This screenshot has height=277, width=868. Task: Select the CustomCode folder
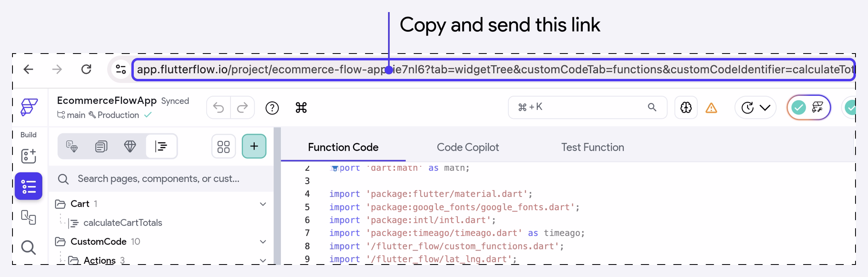pyautogui.click(x=98, y=242)
